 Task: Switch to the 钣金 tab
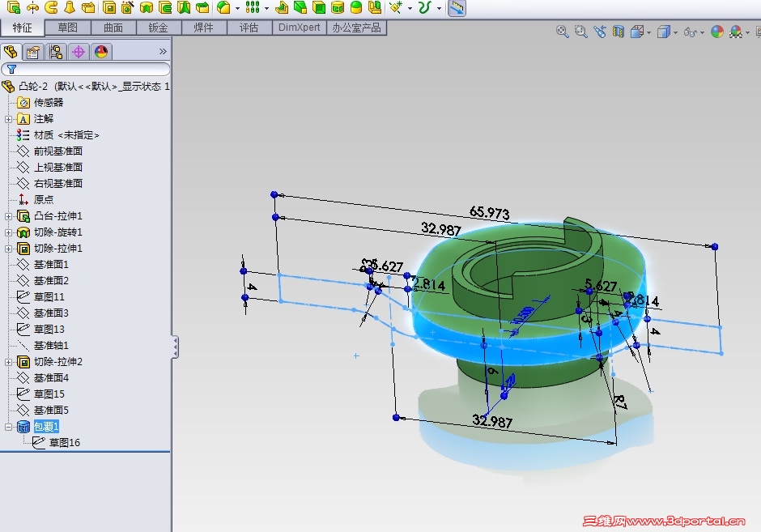coord(158,28)
